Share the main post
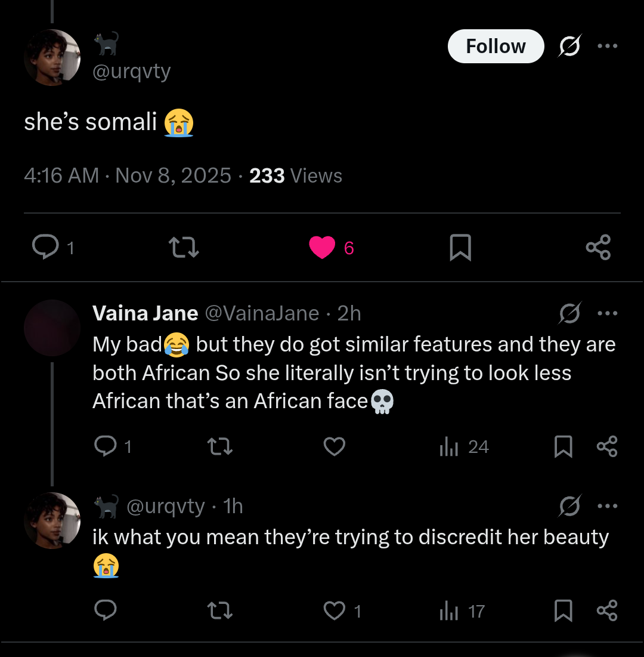 pos(598,247)
